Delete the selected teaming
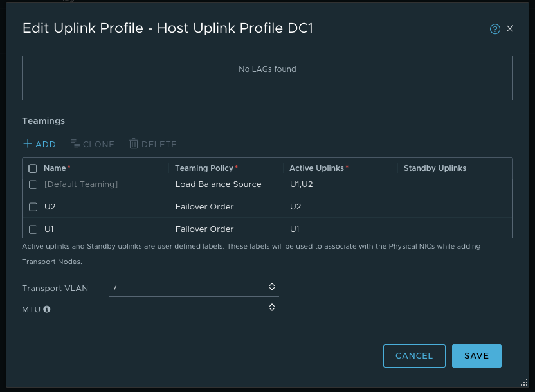 pos(153,144)
